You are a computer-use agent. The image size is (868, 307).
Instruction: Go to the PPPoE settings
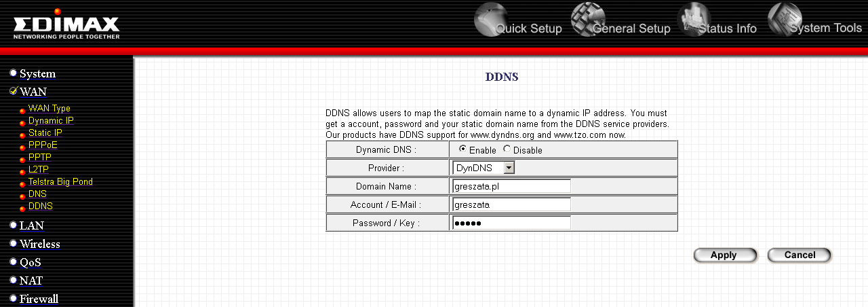tap(43, 145)
